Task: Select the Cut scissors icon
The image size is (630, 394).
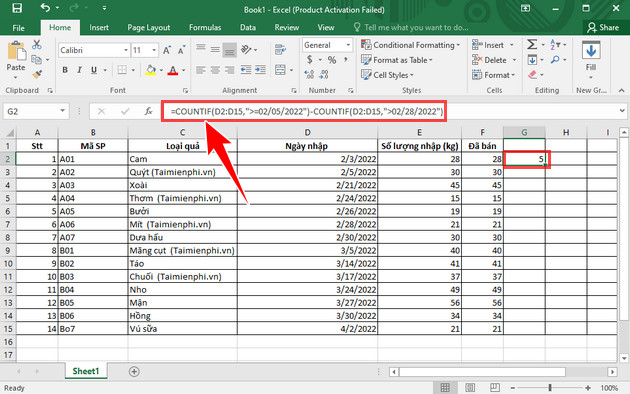Action: coord(37,45)
